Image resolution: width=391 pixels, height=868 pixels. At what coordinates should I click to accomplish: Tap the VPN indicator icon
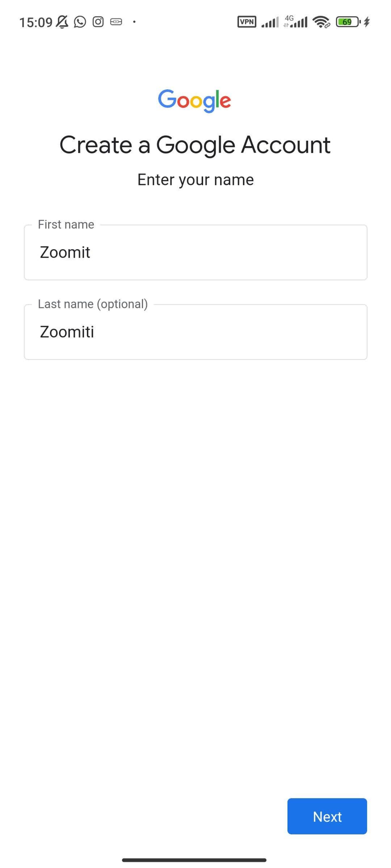247,22
